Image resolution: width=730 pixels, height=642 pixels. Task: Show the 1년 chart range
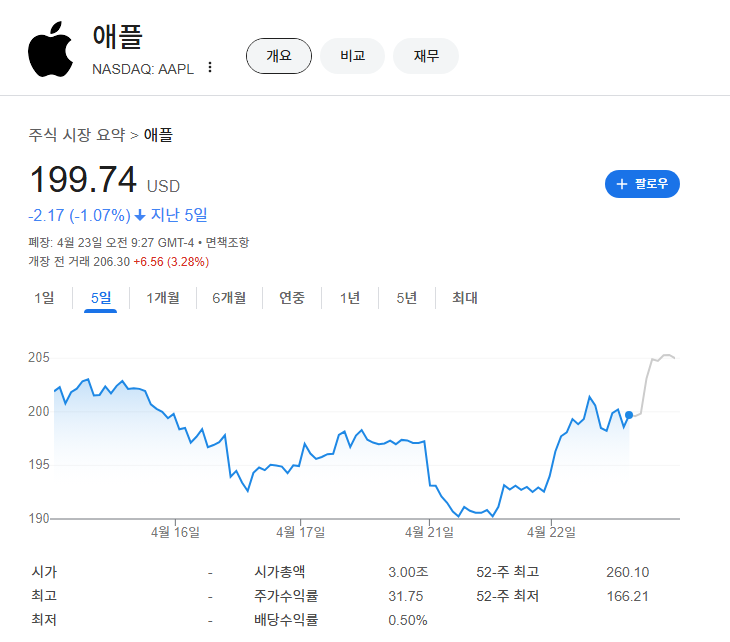click(350, 298)
